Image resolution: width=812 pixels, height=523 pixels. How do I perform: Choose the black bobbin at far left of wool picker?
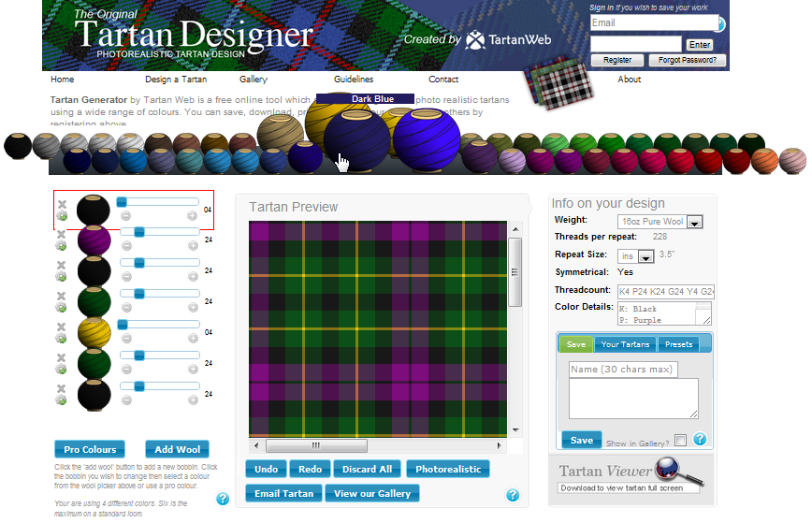click(18, 146)
